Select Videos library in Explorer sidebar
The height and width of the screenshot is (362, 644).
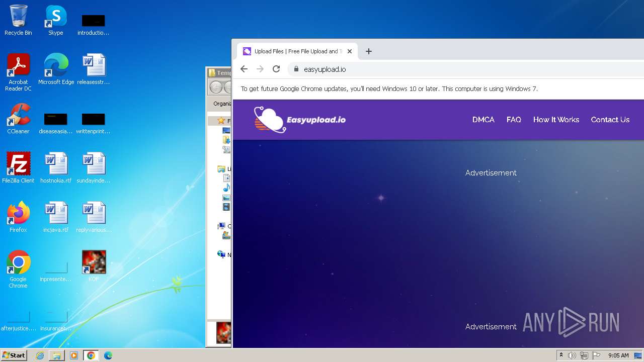[x=226, y=207]
